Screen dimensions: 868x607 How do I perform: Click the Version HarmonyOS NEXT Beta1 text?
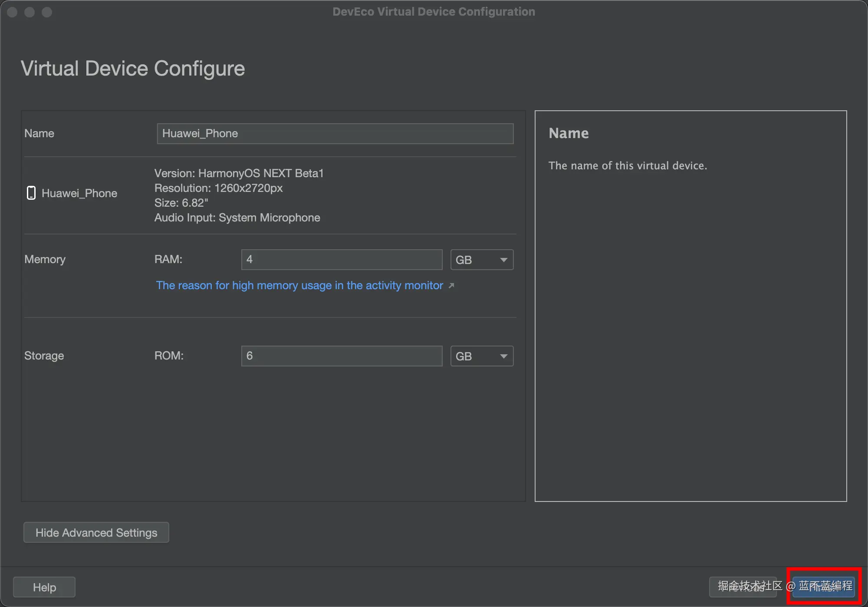[x=239, y=173]
